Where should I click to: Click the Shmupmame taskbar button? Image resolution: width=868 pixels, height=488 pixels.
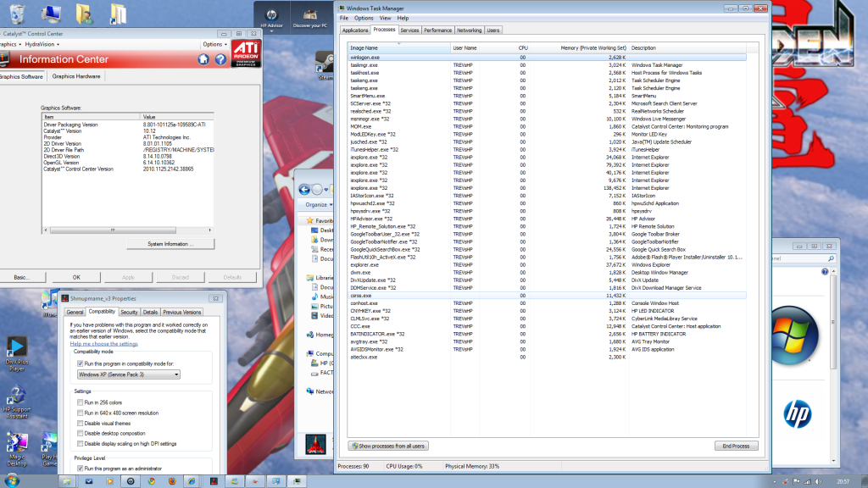214,481
